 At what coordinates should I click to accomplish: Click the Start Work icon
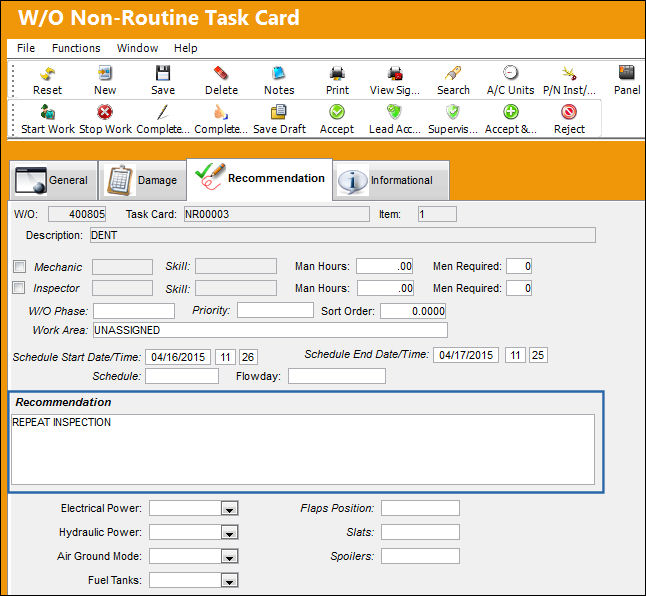[x=48, y=112]
